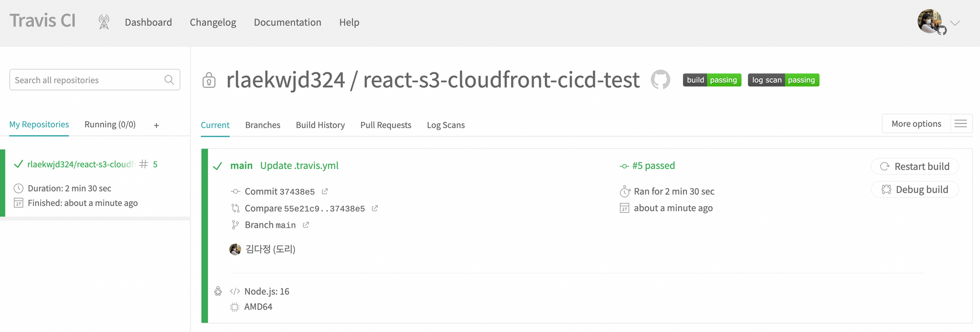Click external link icon beside Commit 37438e5

pyautogui.click(x=324, y=191)
